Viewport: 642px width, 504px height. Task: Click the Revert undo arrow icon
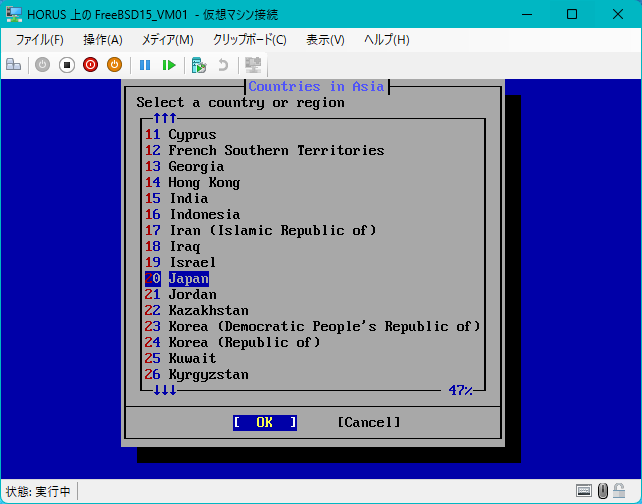pos(223,65)
